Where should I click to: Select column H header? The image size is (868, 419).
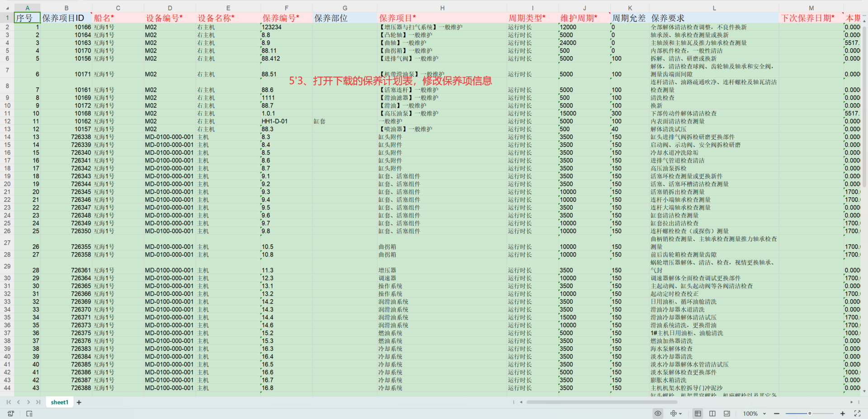click(442, 8)
